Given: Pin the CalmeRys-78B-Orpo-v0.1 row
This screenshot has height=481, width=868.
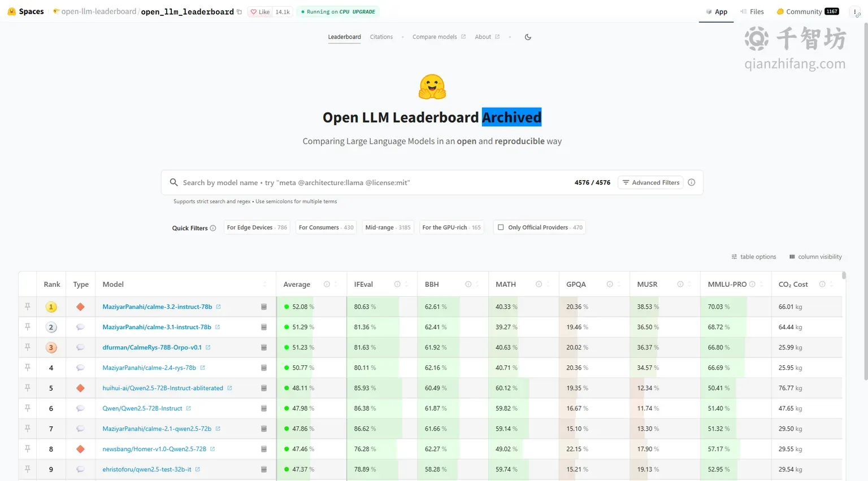Looking at the screenshot, I should click(27, 347).
